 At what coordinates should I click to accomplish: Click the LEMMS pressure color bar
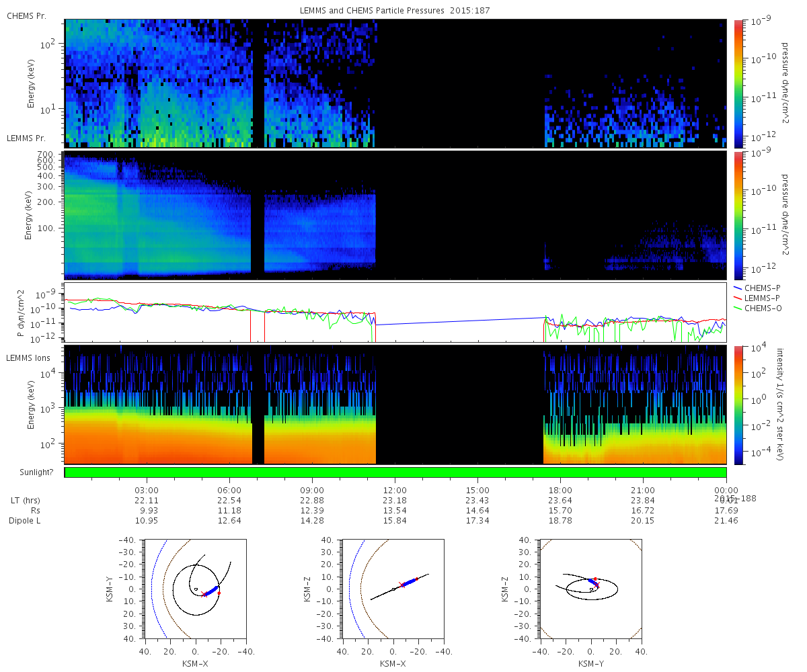coord(738,215)
